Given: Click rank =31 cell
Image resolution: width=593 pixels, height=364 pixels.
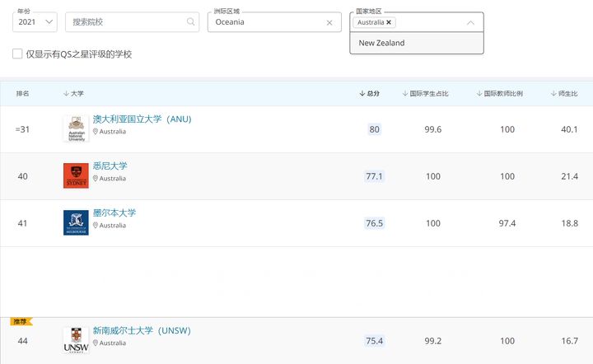Looking at the screenshot, I should (22, 129).
